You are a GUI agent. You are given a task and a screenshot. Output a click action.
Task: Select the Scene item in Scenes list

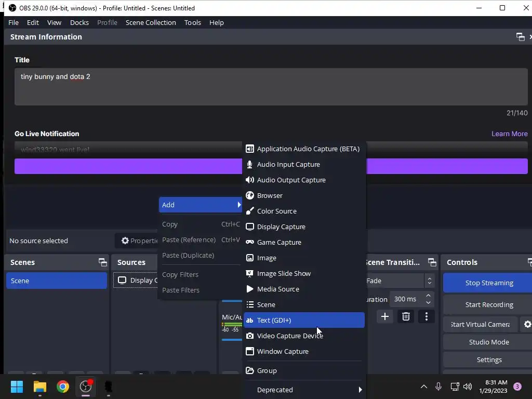click(x=57, y=281)
